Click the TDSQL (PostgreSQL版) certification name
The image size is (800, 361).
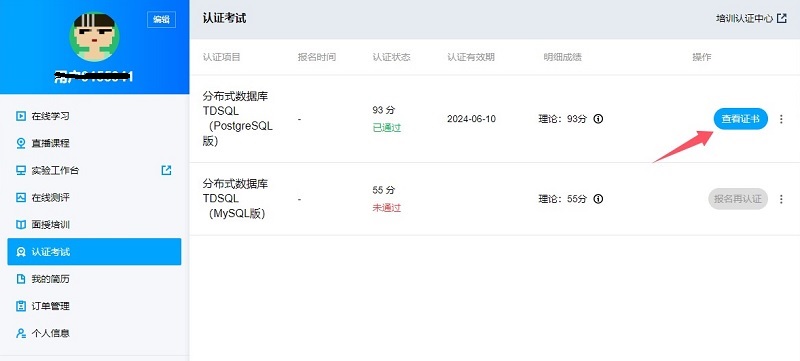pos(238,119)
